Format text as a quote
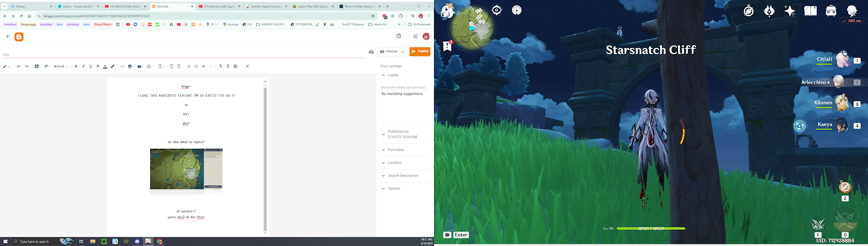 (x=203, y=66)
